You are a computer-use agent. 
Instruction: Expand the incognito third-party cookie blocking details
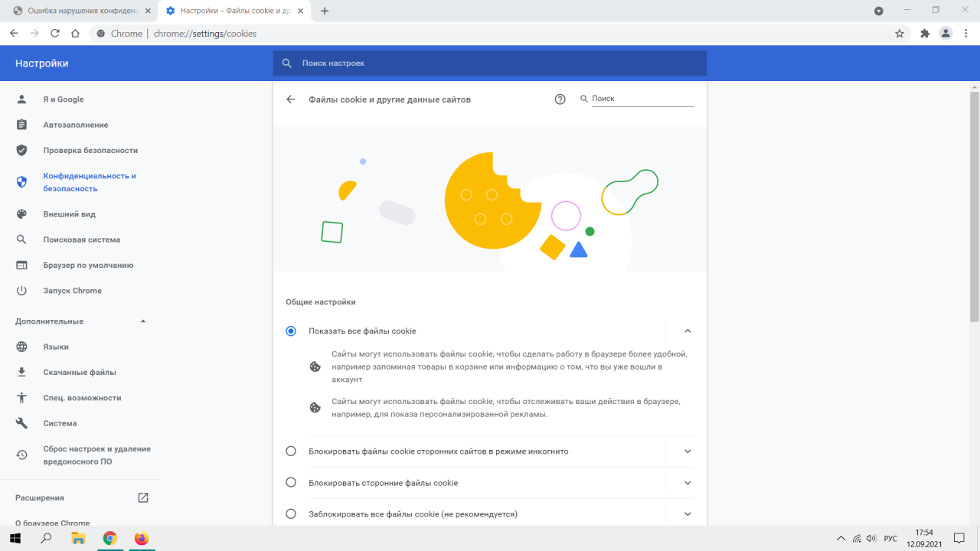[x=687, y=452]
